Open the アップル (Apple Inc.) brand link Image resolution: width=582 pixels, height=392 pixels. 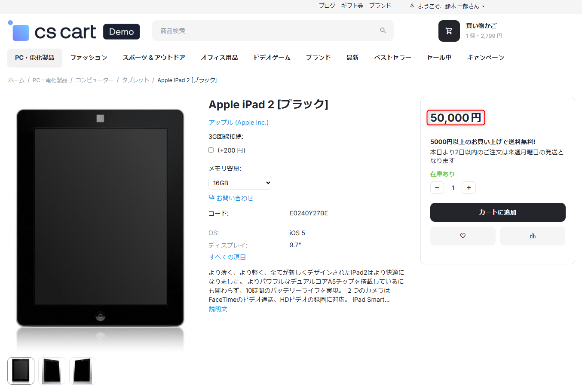coord(238,122)
